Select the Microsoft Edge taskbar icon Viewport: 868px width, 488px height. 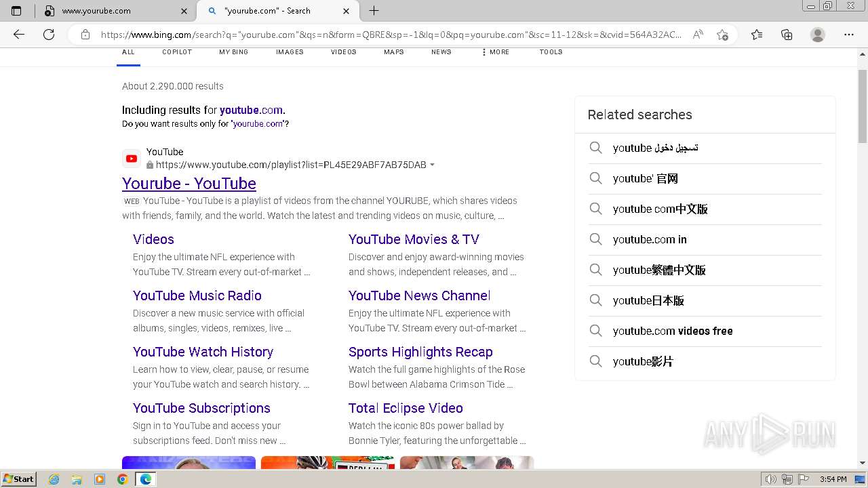146,479
